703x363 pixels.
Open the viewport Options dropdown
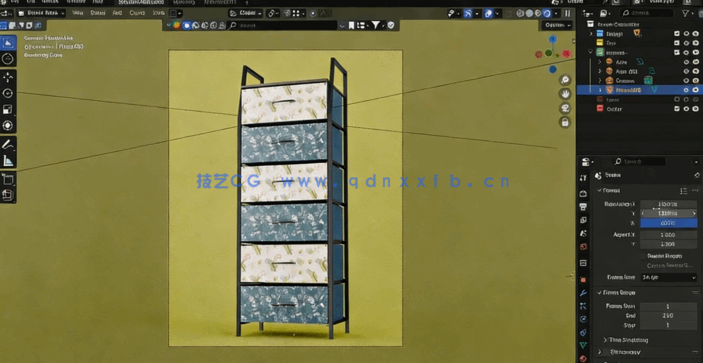pos(556,26)
